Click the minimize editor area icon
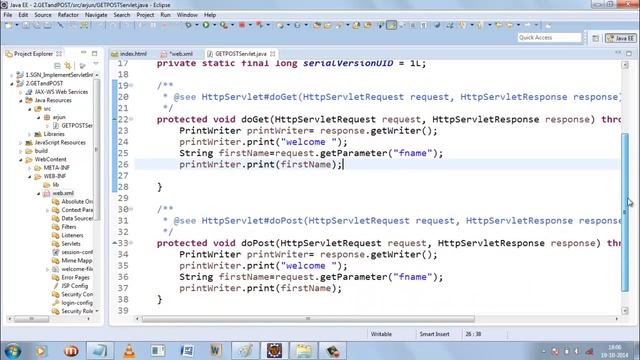640x360 pixels. tap(618, 53)
